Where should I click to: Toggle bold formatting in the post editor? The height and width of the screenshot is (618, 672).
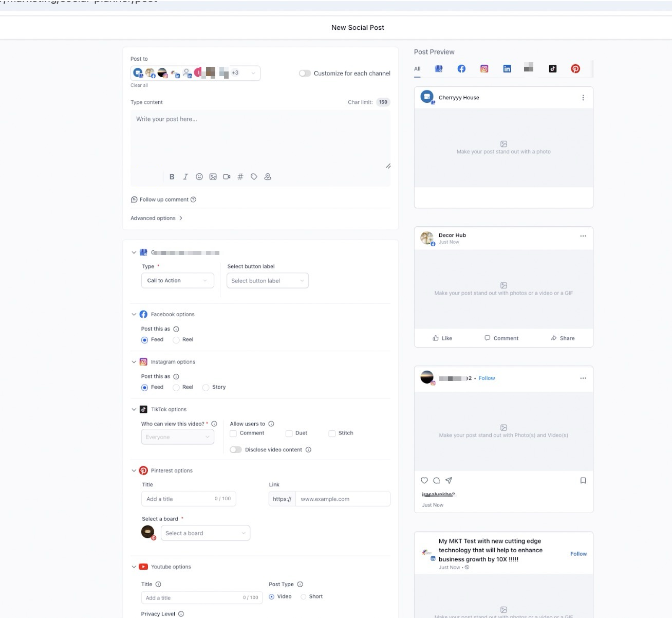tap(172, 176)
